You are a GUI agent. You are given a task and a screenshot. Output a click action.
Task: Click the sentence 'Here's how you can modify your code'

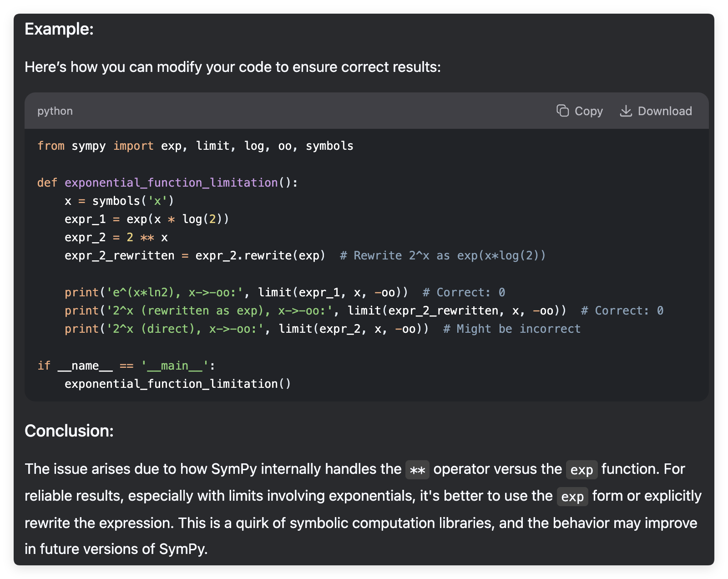(x=233, y=67)
